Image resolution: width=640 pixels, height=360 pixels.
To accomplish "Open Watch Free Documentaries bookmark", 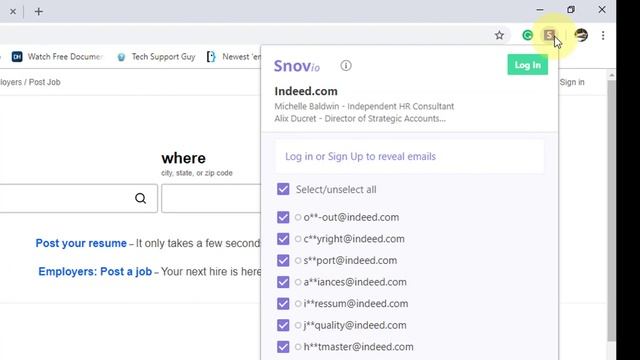I will pyautogui.click(x=57, y=57).
